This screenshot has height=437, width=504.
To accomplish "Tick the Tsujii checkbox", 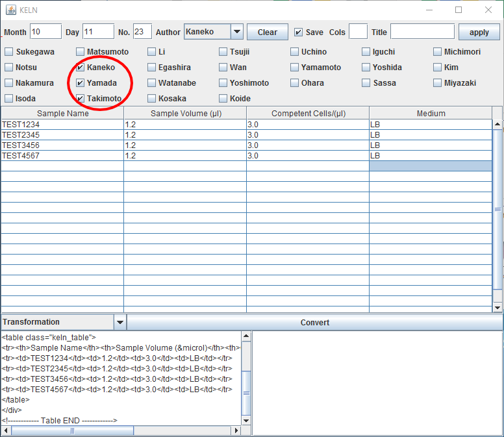I will tap(223, 52).
